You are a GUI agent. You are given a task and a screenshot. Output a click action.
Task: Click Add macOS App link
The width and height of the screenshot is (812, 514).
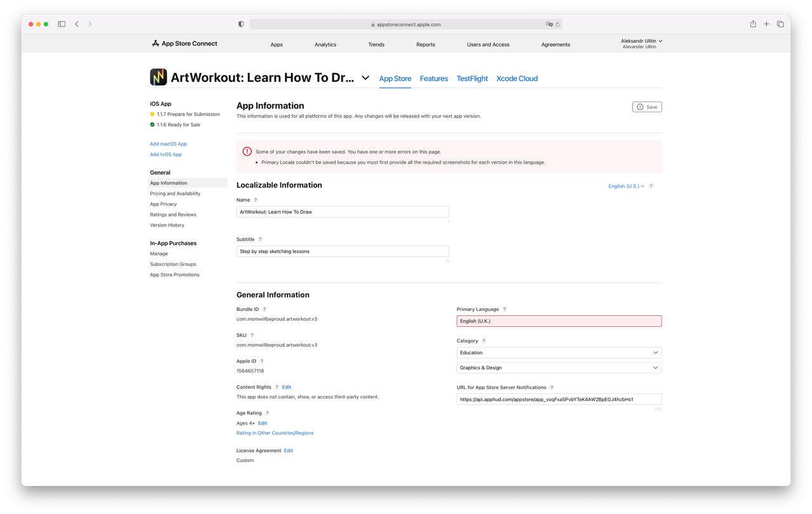pos(169,144)
